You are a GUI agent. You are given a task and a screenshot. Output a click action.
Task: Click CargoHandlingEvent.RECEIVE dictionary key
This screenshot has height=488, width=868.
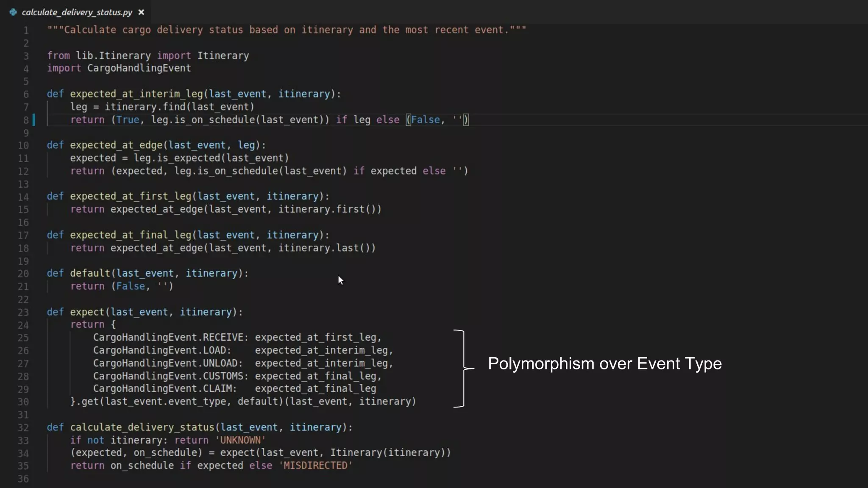pos(168,338)
